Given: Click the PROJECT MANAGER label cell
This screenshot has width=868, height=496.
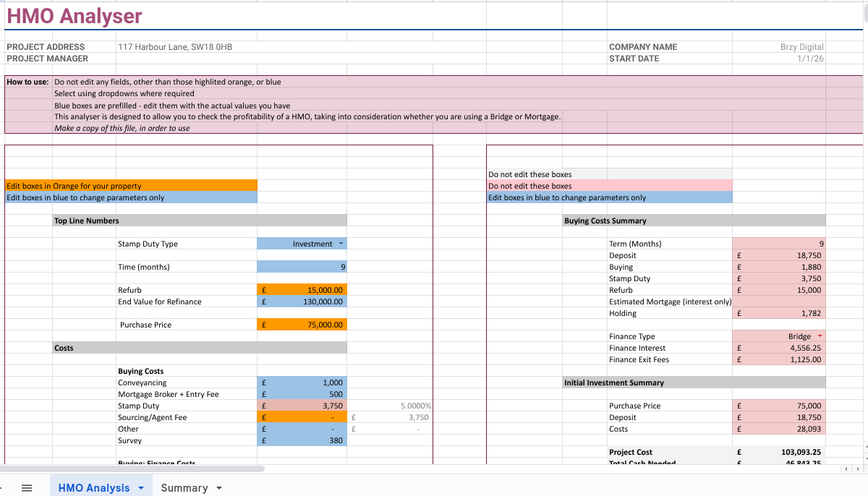Looking at the screenshot, I should (x=48, y=59).
